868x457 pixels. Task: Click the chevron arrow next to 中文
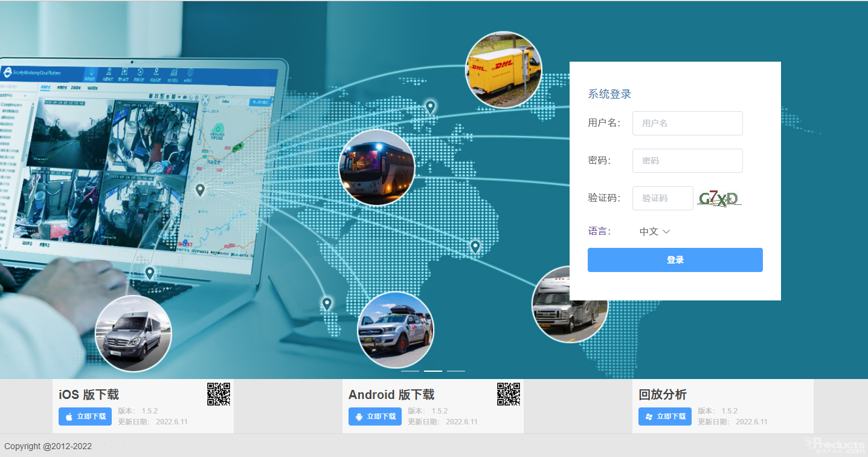pyautogui.click(x=667, y=232)
